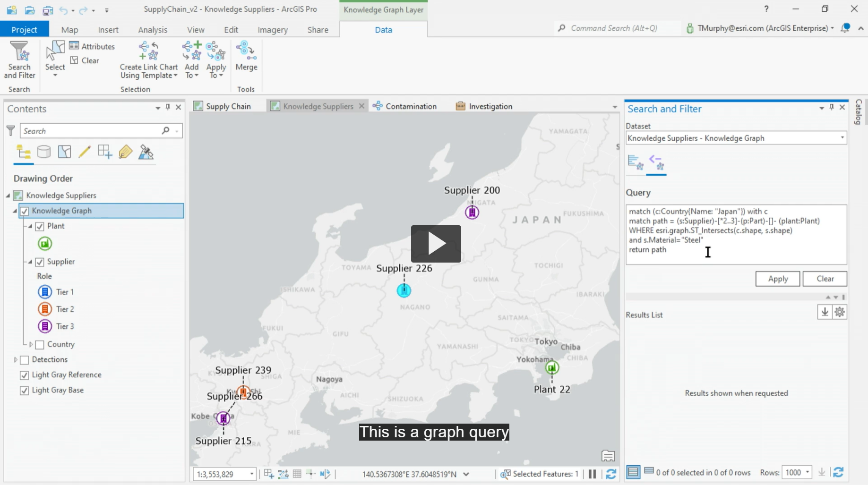Open the map scale dropdown
Screen dimensions: 868x485
pos(252,474)
